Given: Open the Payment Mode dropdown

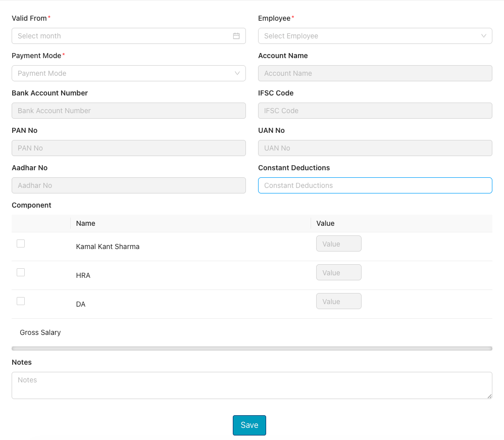Looking at the screenshot, I should point(129,73).
